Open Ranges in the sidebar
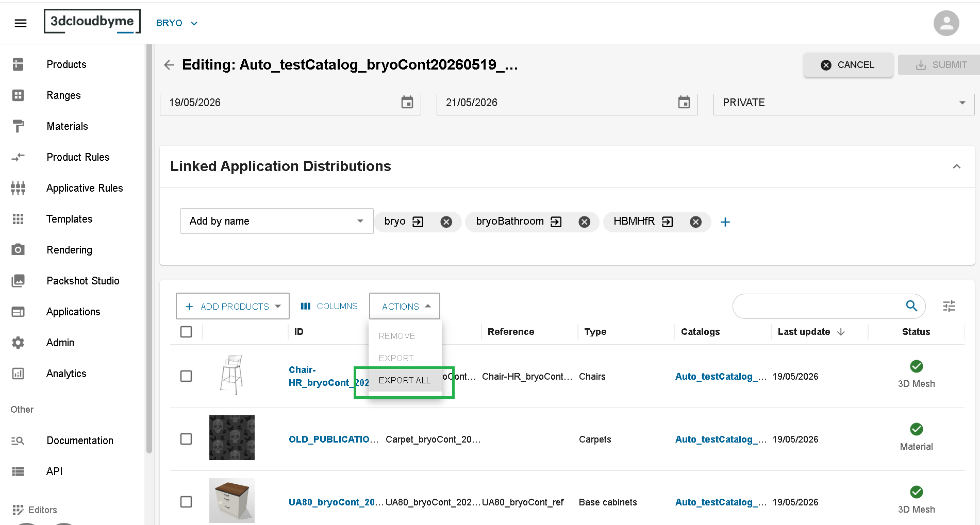980x525 pixels. [63, 95]
